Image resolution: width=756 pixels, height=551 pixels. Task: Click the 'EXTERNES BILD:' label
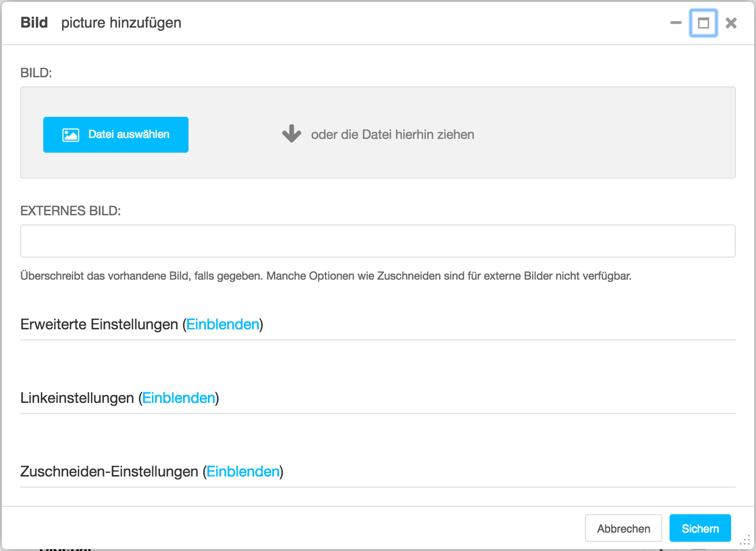[70, 211]
